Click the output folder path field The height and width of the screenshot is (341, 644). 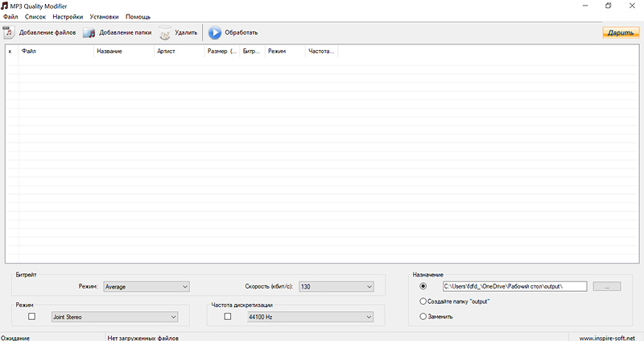[514, 286]
